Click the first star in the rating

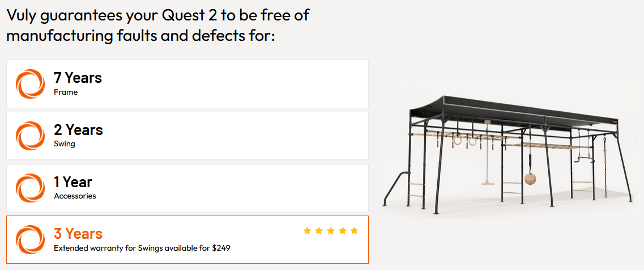[307, 230]
